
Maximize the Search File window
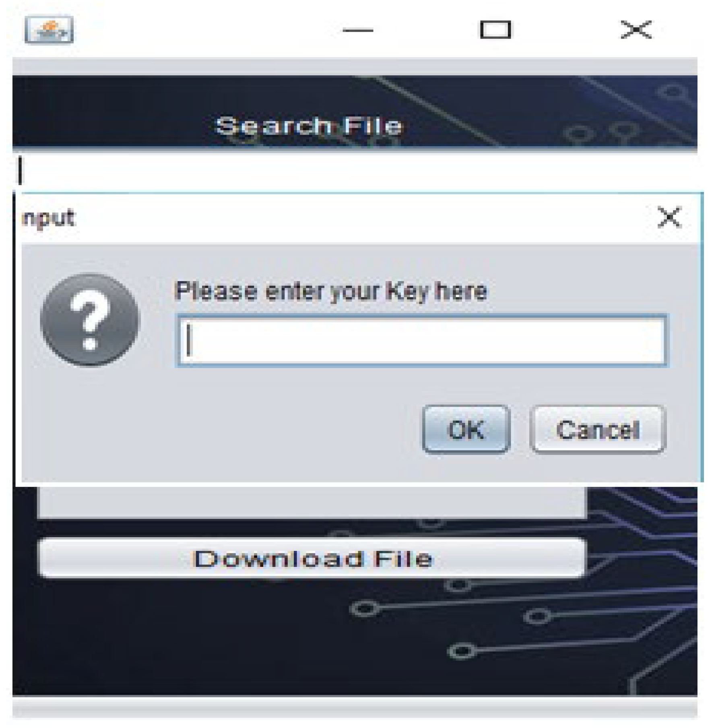(x=495, y=30)
